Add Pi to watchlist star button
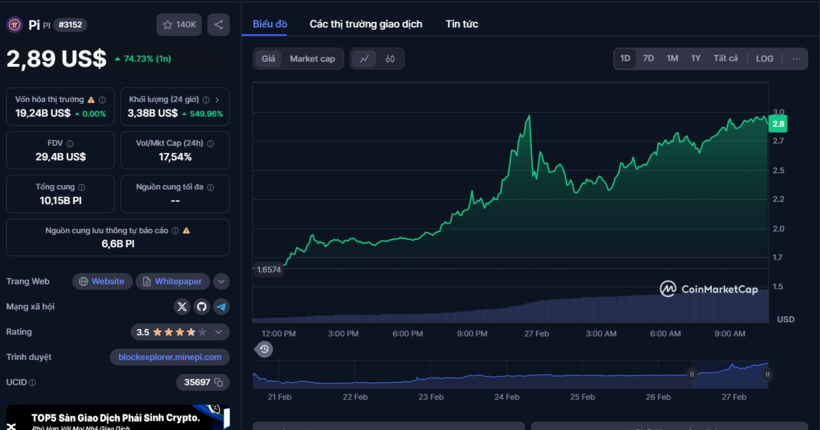The height and width of the screenshot is (430, 820). point(179,25)
